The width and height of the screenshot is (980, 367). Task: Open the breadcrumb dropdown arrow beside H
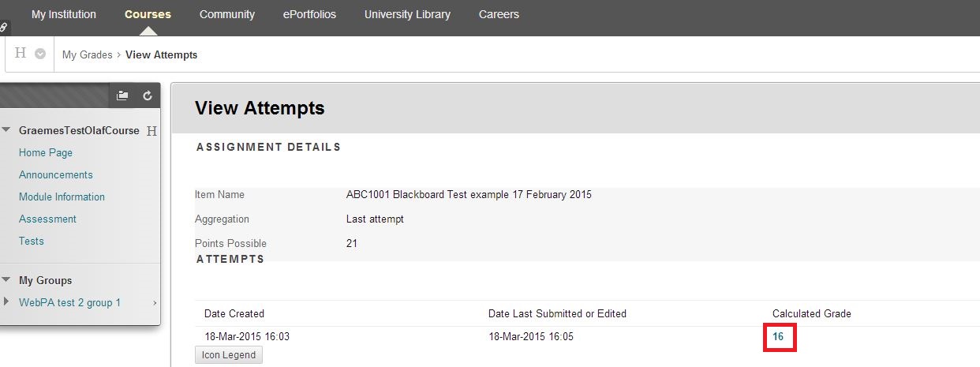(40, 54)
